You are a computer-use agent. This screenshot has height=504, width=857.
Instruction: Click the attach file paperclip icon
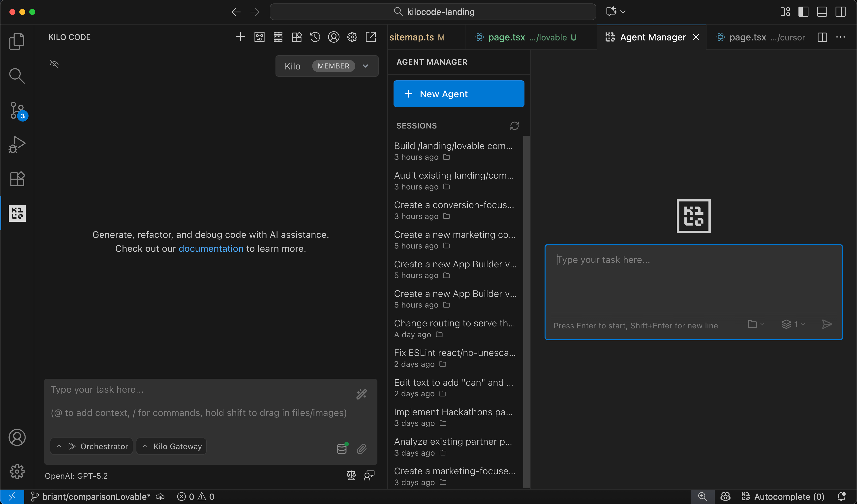(x=362, y=449)
